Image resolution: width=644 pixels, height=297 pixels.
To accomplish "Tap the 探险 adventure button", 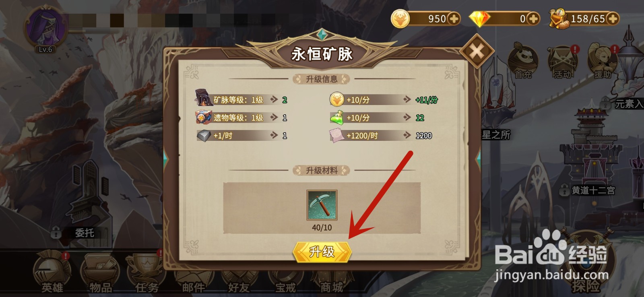I will [x=586, y=266].
